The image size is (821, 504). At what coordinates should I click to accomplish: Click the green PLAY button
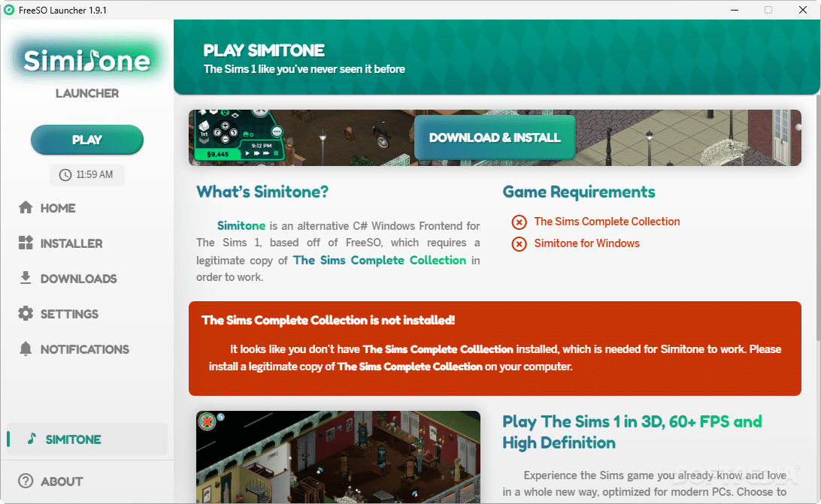[87, 140]
